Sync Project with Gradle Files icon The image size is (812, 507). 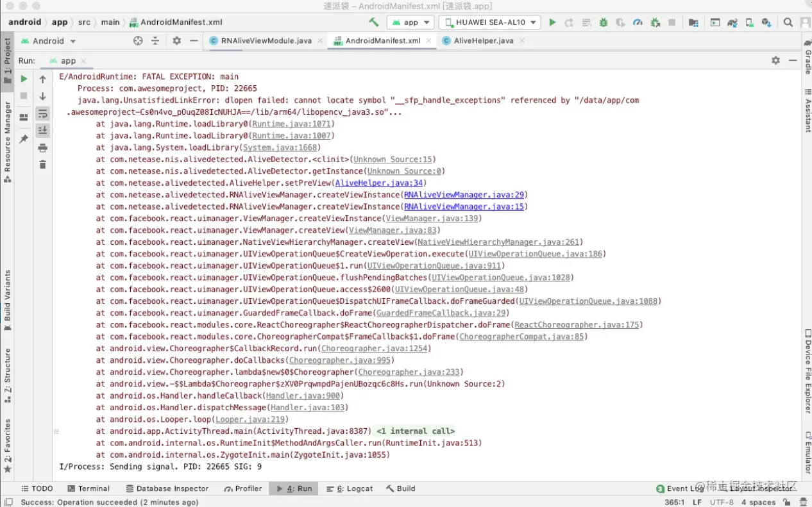click(x=732, y=22)
